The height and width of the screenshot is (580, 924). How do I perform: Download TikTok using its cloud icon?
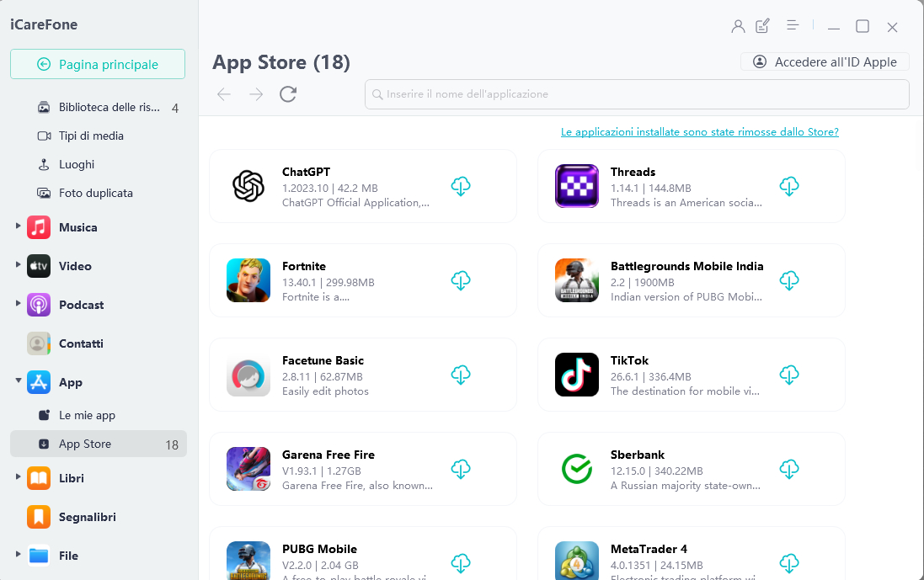point(789,375)
